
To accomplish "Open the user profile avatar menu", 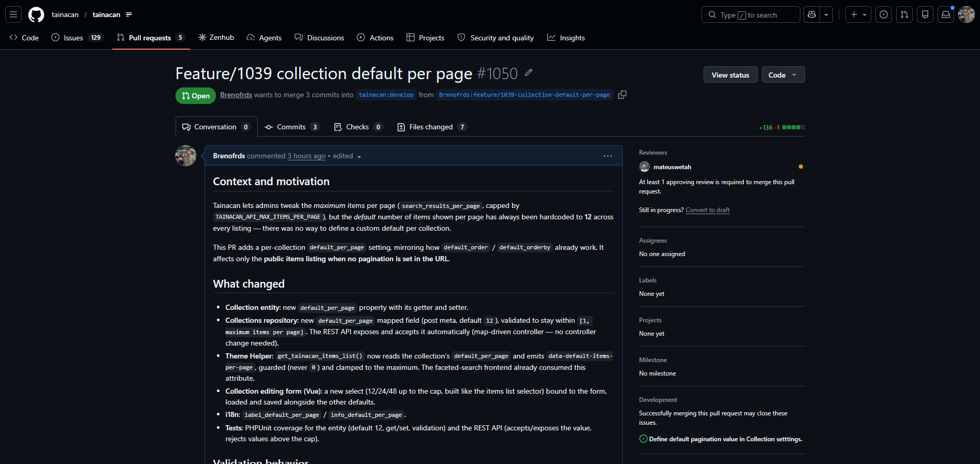I will [967, 14].
